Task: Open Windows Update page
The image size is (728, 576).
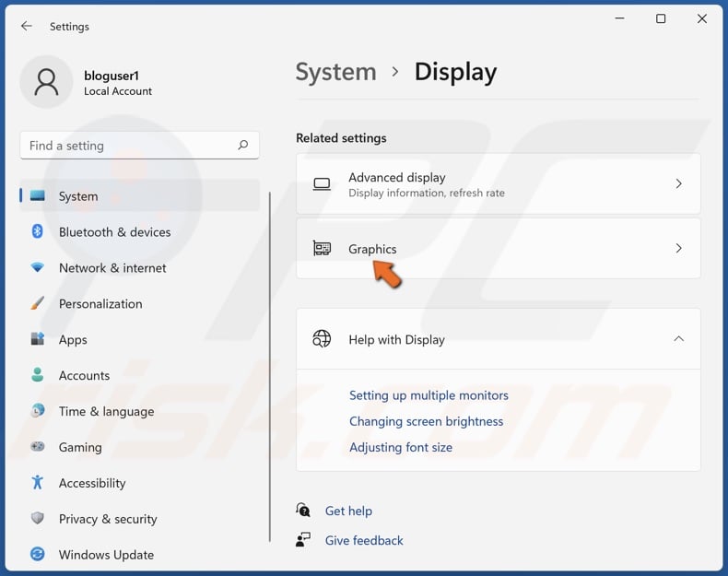Action: click(x=140, y=554)
